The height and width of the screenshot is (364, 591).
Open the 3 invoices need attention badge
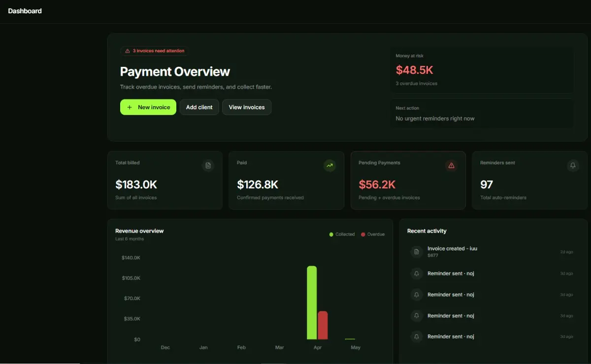(154, 51)
